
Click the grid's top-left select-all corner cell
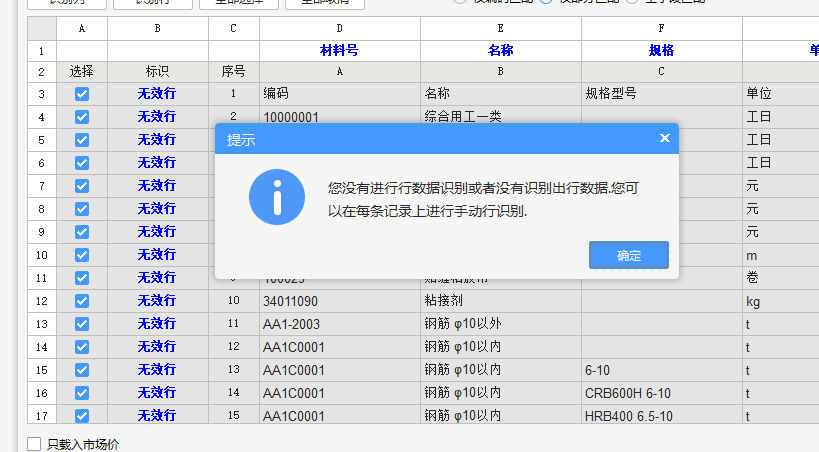coord(42,28)
